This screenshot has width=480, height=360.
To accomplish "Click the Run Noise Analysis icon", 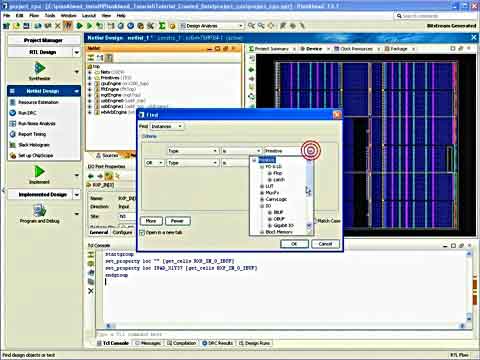I will (x=13, y=123).
